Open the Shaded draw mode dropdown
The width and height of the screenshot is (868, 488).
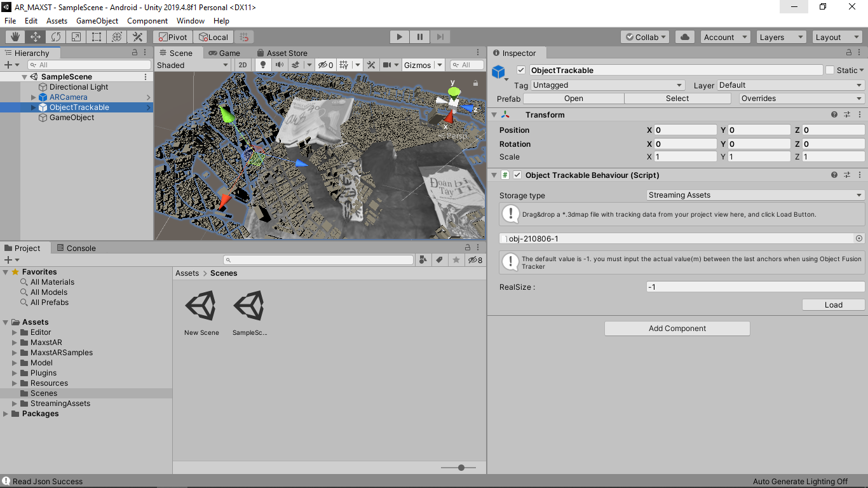[193, 65]
